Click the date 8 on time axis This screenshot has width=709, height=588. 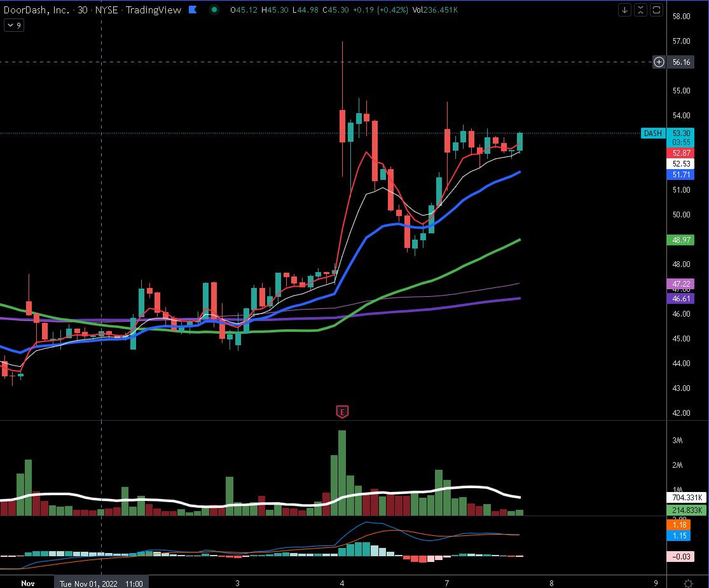coord(551,584)
